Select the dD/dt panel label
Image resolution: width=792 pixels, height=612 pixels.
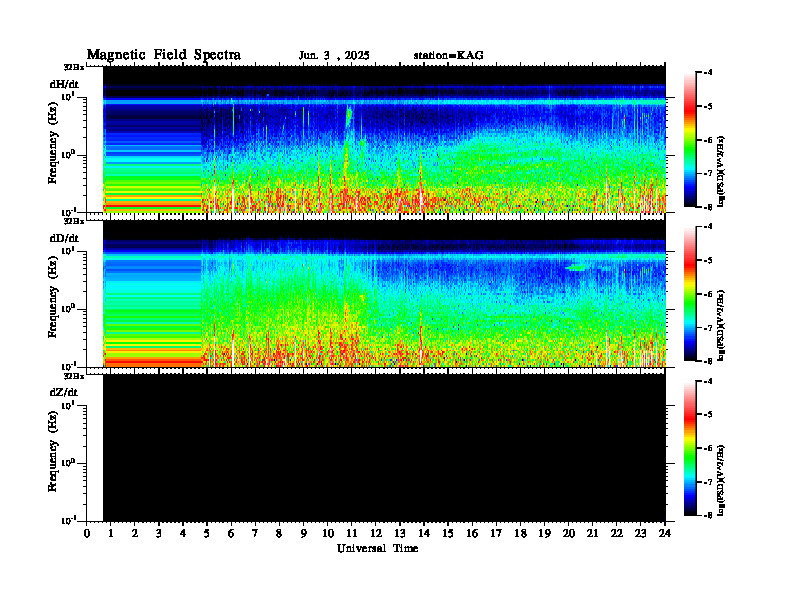pos(64,238)
